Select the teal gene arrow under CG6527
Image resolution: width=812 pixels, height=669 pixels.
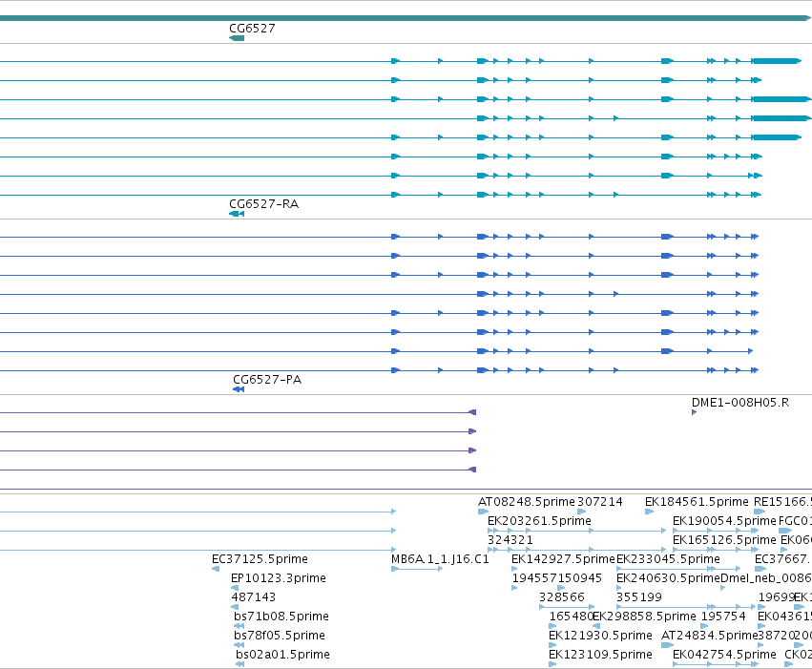(237, 38)
